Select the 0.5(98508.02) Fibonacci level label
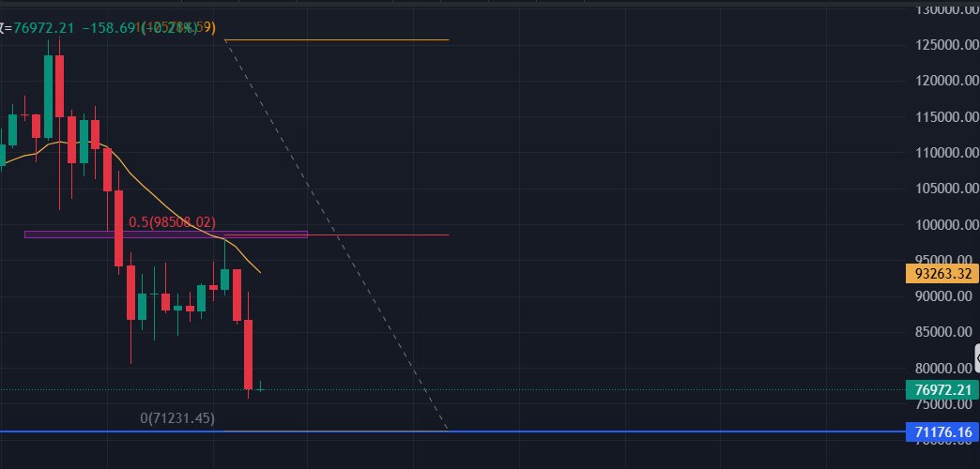This screenshot has height=469, width=980. (x=172, y=222)
